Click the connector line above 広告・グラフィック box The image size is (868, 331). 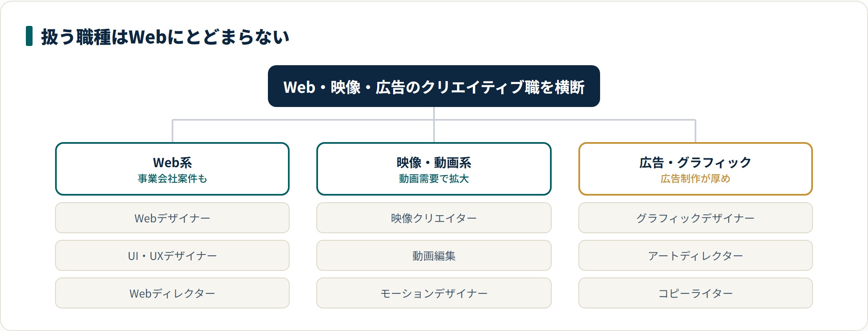695,131
